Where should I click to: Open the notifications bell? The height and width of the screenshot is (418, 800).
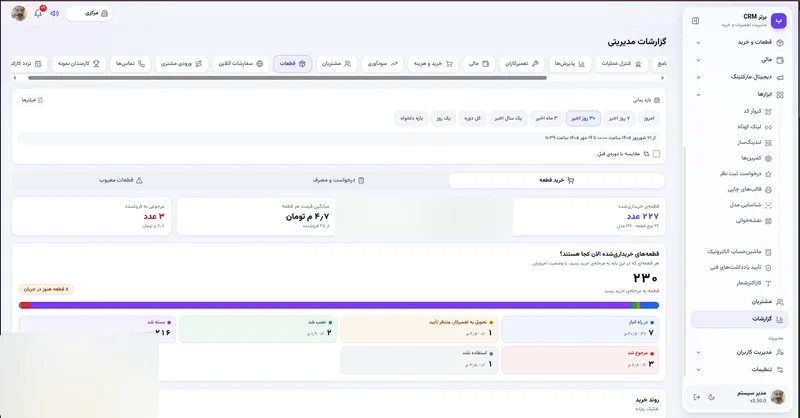pos(38,13)
